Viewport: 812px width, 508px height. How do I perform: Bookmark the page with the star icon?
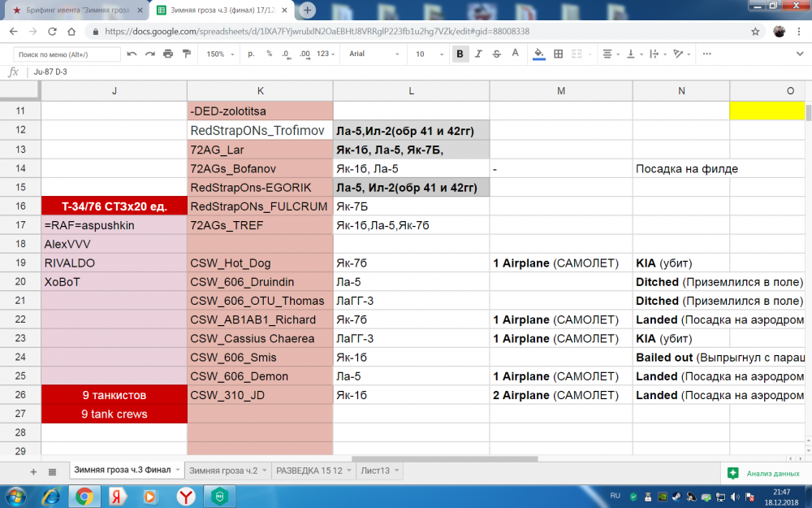click(755, 32)
